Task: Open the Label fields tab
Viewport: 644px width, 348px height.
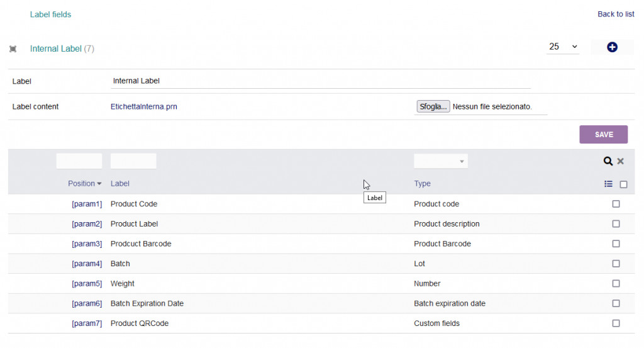Action: (51, 14)
